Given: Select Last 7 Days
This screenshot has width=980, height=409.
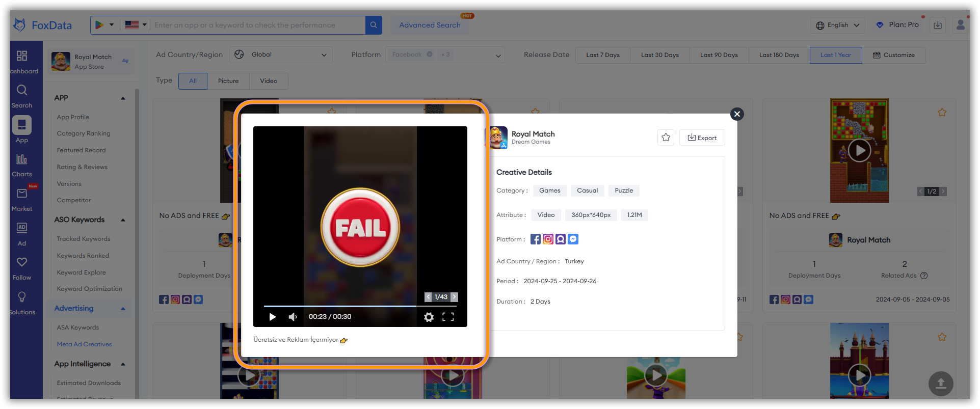Looking at the screenshot, I should [603, 55].
